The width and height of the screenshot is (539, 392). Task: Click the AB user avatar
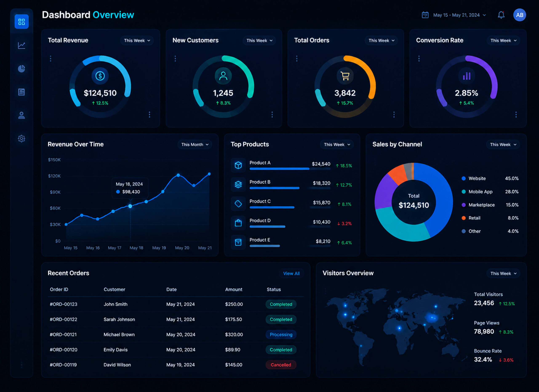519,15
